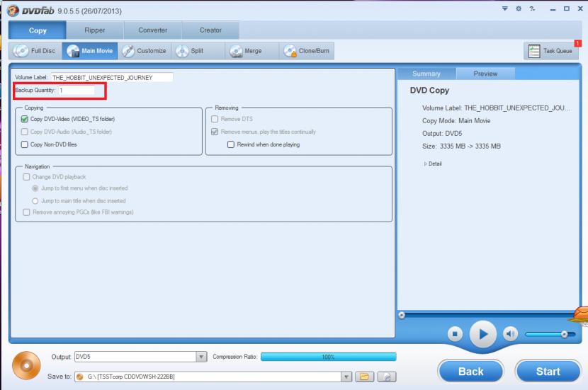Click the Start button
Screen dimensions: 588x390
point(548,372)
